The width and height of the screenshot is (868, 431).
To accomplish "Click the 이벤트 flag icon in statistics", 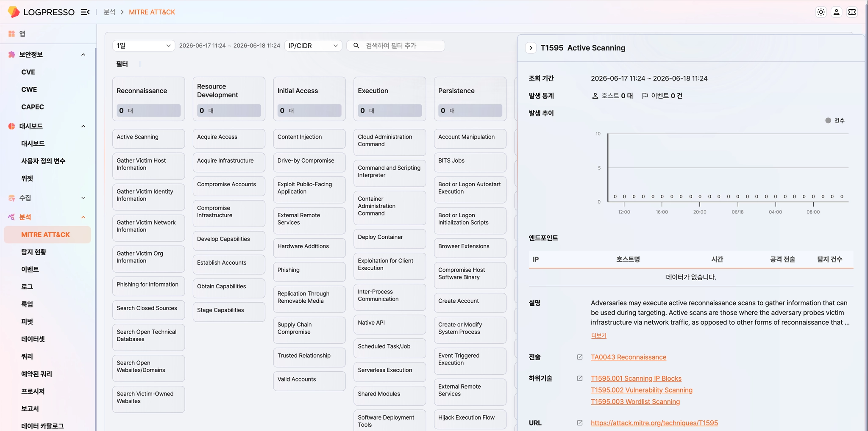I will pos(645,96).
